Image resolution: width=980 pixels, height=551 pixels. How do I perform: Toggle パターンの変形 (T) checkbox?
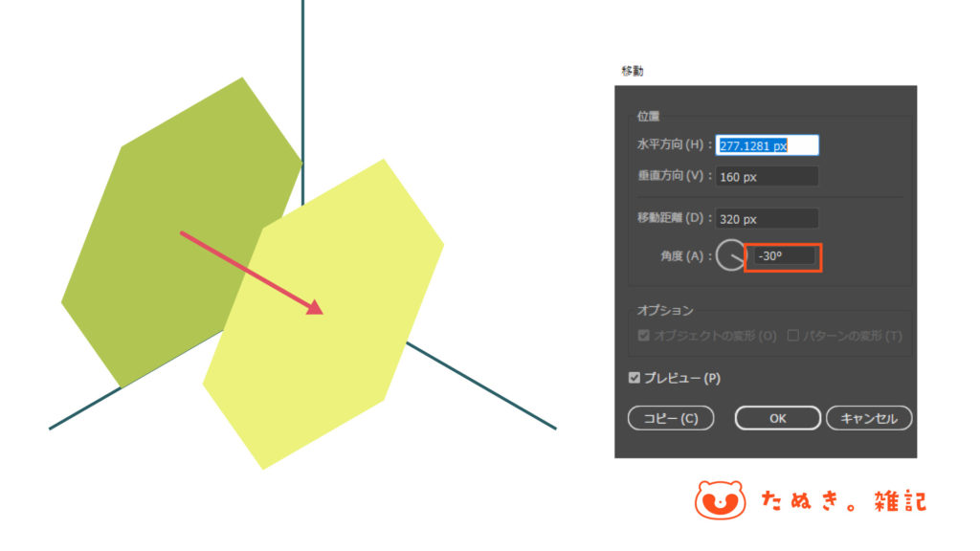click(x=793, y=336)
